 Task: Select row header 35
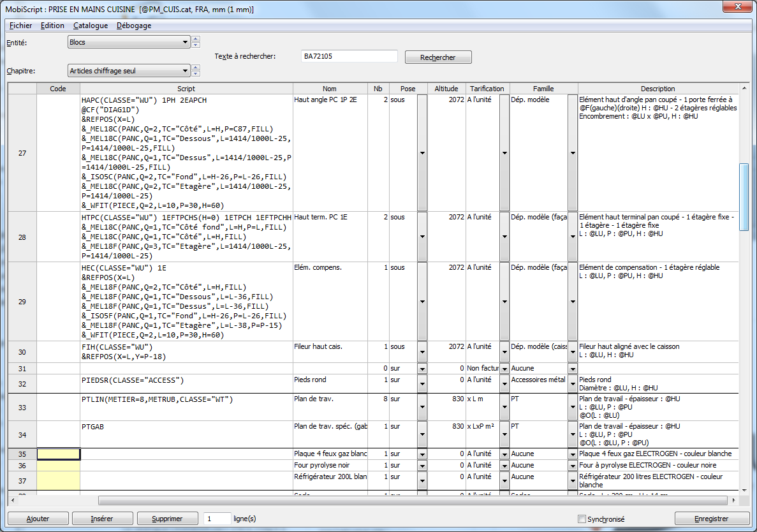tap(22, 454)
